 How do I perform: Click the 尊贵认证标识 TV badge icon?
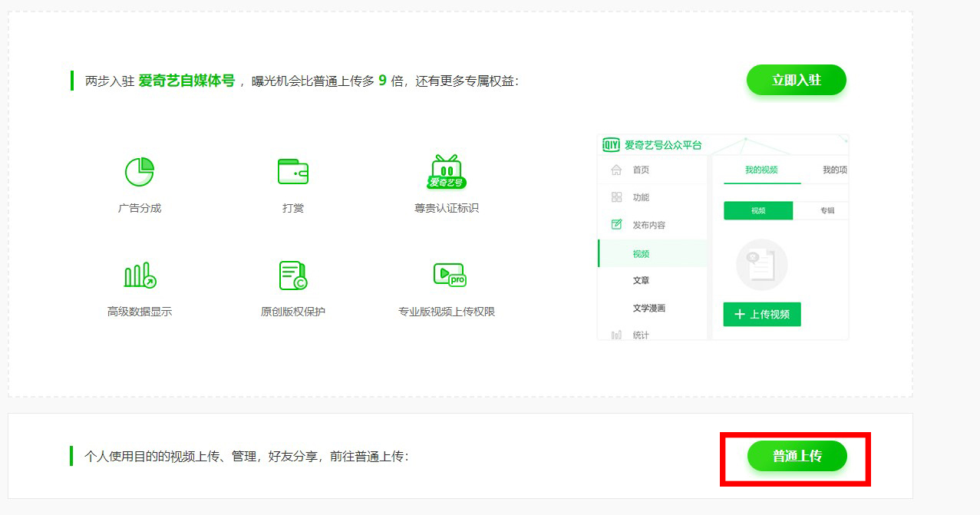pyautogui.click(x=446, y=172)
